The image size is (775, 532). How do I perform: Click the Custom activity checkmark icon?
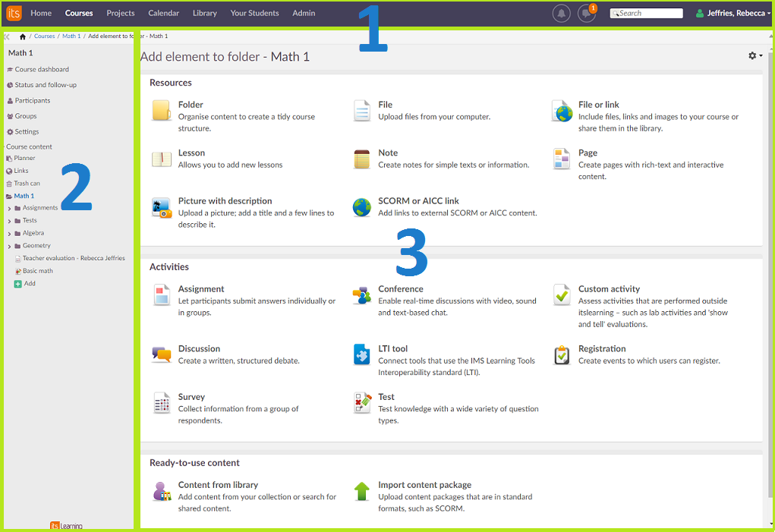tap(562, 295)
